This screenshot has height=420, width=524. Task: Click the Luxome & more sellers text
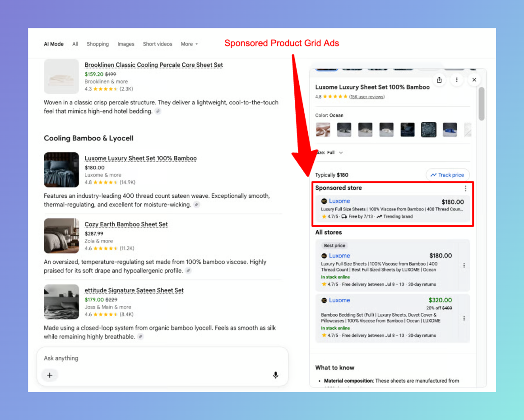click(102, 175)
